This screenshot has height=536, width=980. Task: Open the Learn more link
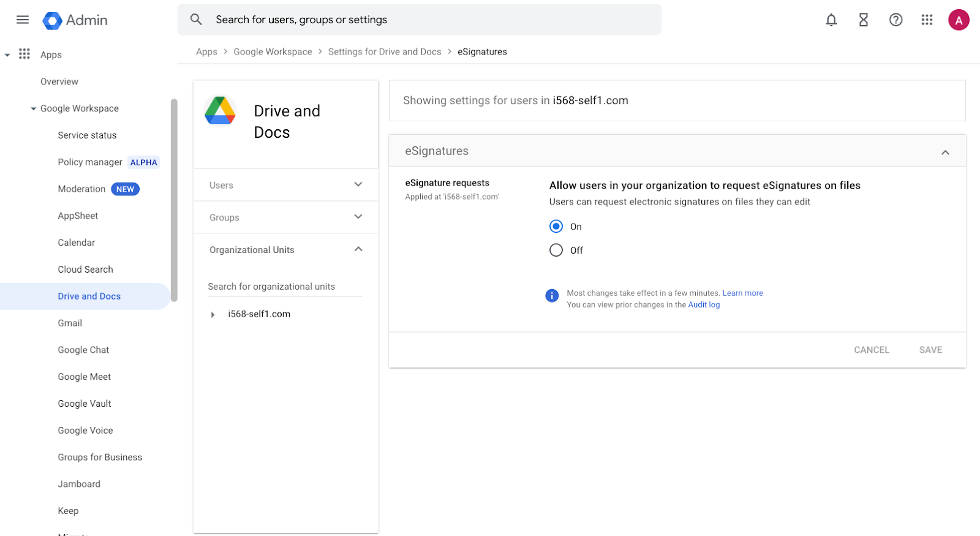[742, 293]
